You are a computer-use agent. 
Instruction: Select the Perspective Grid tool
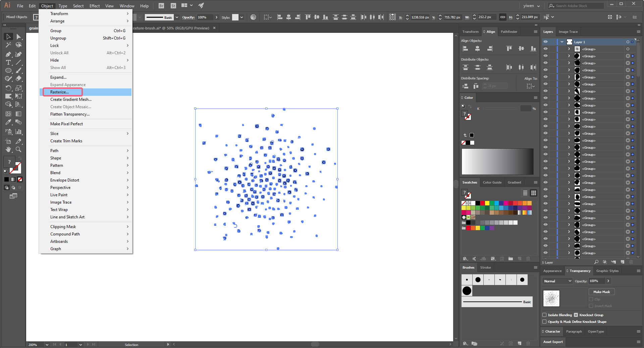19,104
